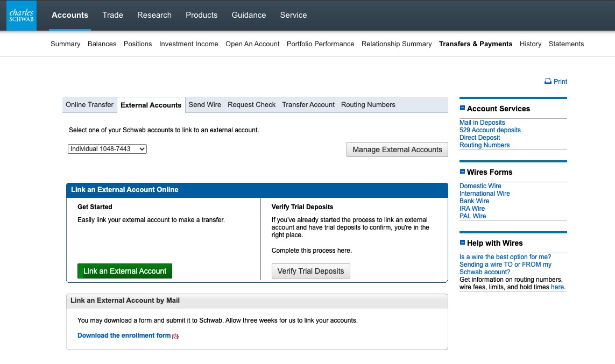Screen dimensions: 615x364
Task: Collapse the Account Services section
Action: click(x=462, y=108)
